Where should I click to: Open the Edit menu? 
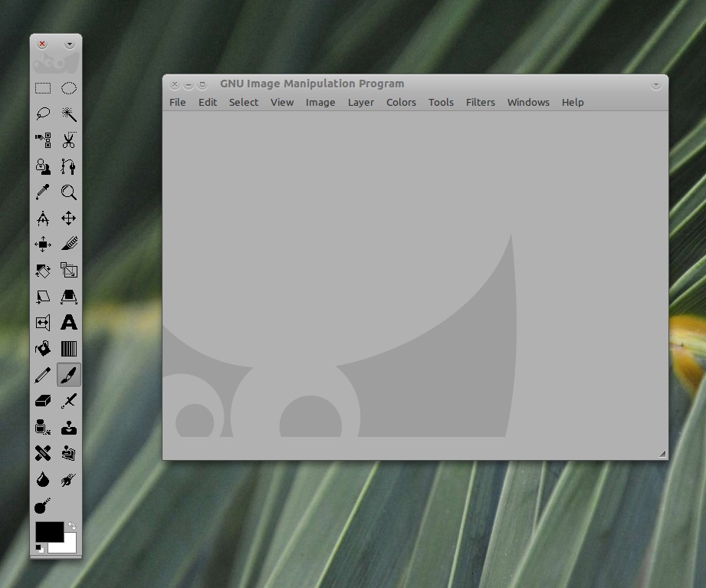(208, 102)
